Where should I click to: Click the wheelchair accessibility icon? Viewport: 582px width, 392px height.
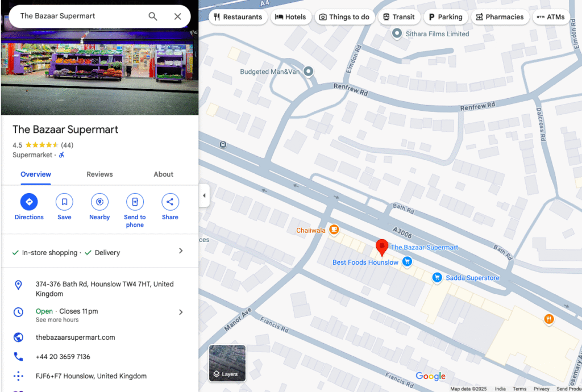pyautogui.click(x=61, y=155)
